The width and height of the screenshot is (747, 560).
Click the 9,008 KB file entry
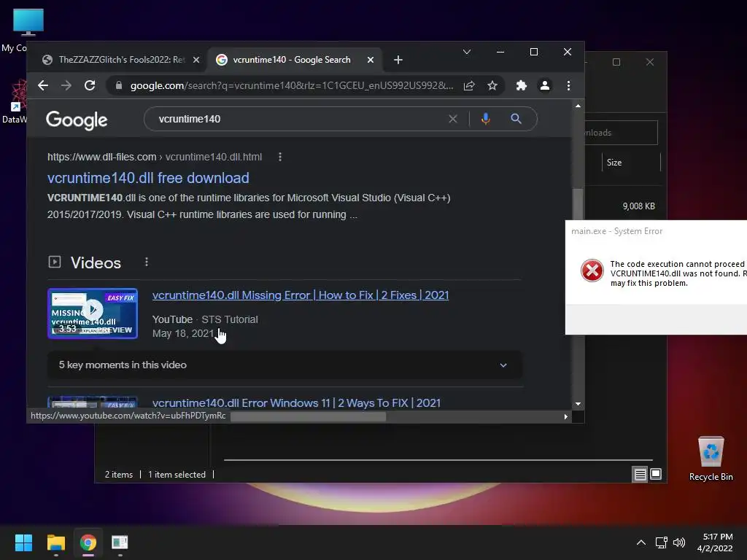638,206
